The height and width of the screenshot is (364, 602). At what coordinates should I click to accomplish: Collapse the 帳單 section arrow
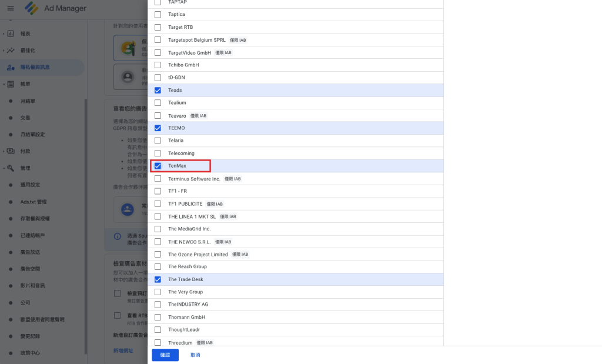(4, 84)
